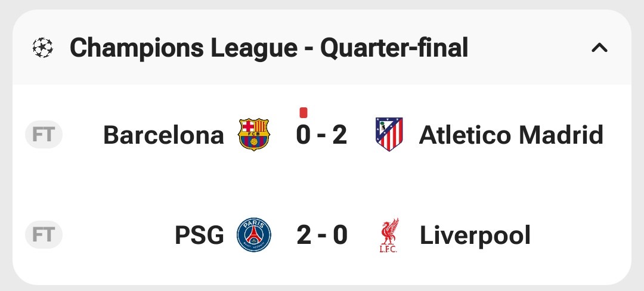The image size is (644, 291).
Task: Click the Atletico Madrid club crest
Action: [389, 134]
